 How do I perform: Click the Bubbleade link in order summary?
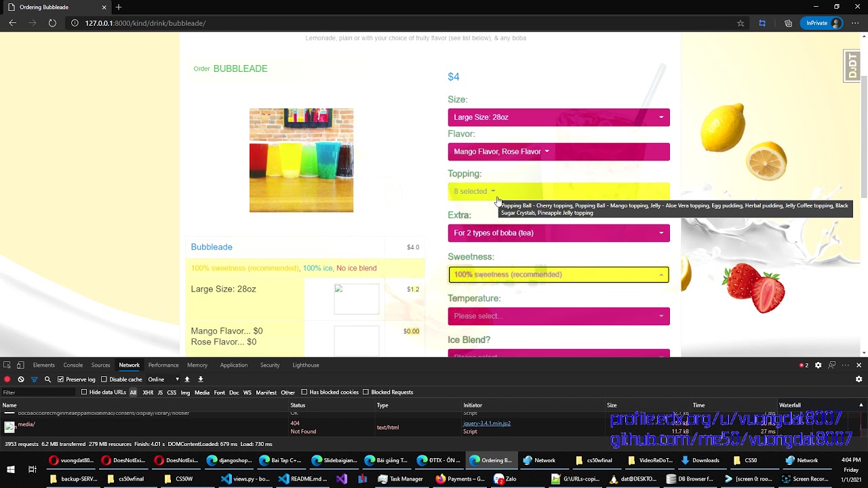click(x=212, y=247)
